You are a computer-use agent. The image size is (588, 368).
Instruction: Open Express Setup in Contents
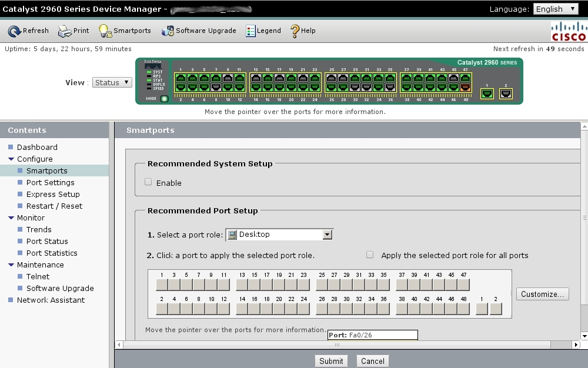click(x=53, y=194)
